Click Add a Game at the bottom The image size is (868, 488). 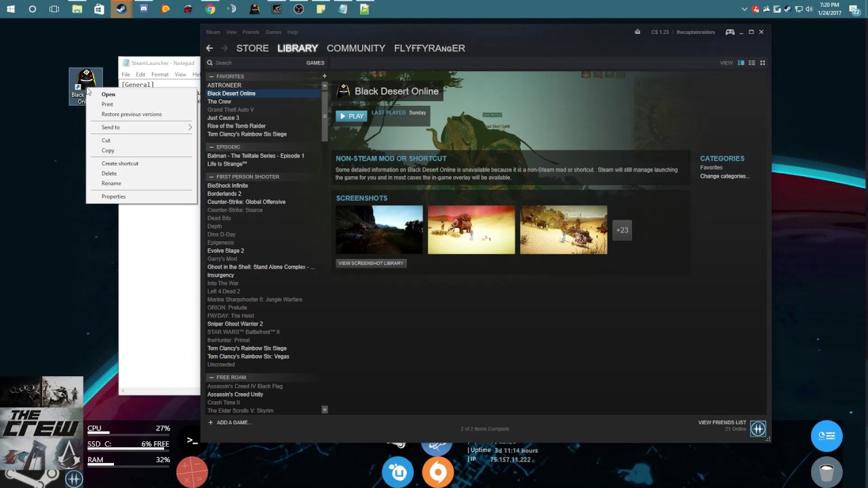coord(230,422)
